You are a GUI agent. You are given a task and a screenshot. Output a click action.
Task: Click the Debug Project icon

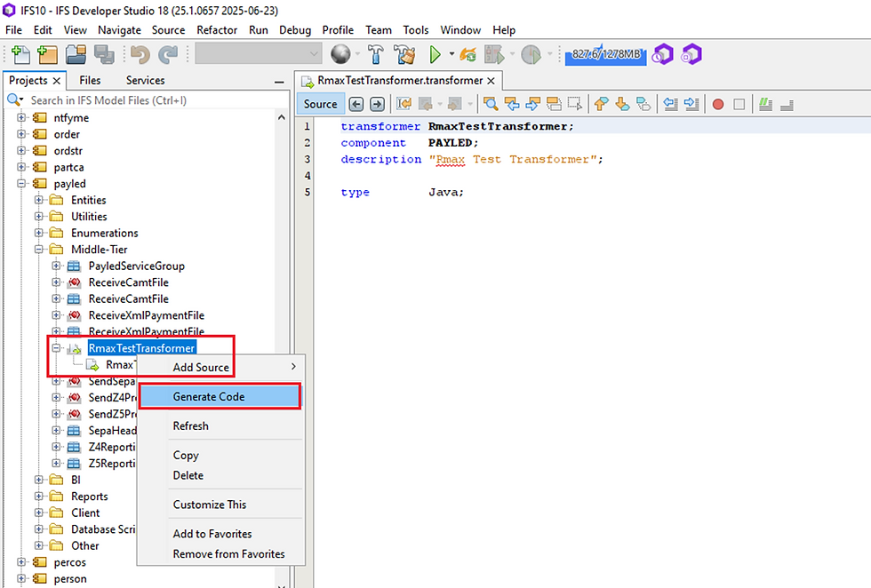click(x=494, y=54)
